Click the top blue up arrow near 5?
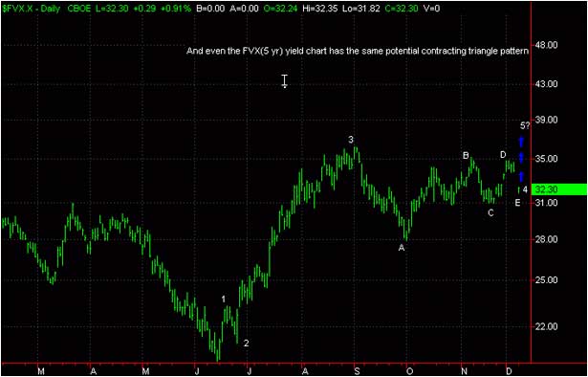The width and height of the screenshot is (588, 377). pos(521,142)
